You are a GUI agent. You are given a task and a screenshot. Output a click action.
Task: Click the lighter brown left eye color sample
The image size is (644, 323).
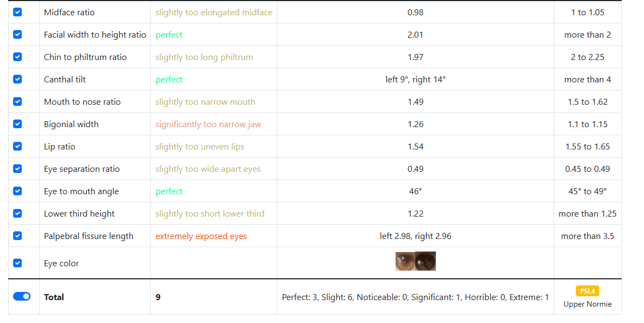click(405, 261)
